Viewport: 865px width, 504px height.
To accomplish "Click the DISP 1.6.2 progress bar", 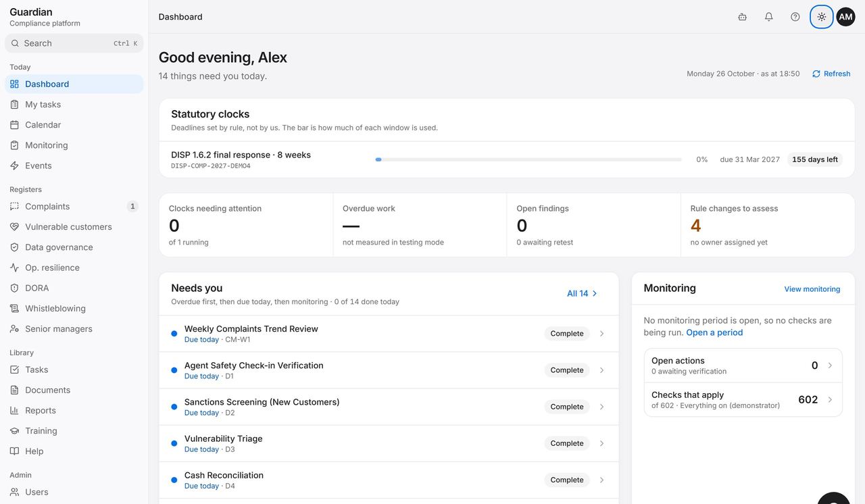I will (x=528, y=159).
